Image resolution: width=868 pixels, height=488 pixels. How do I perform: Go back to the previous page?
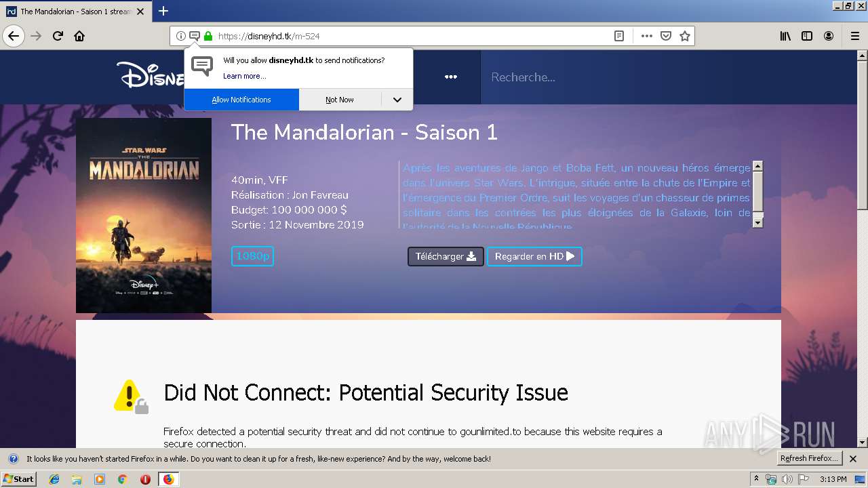[14, 36]
